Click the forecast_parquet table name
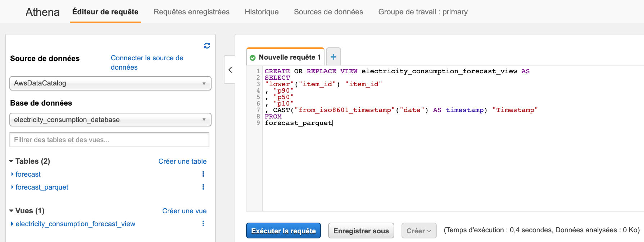Image resolution: width=644 pixels, height=242 pixels. click(42, 187)
